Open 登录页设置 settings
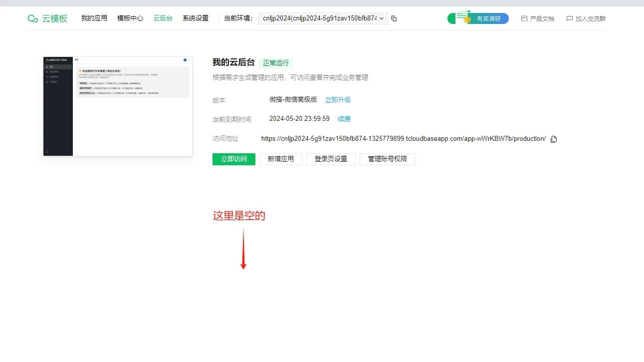Screen dimensions: 644x362 pyautogui.click(x=331, y=159)
